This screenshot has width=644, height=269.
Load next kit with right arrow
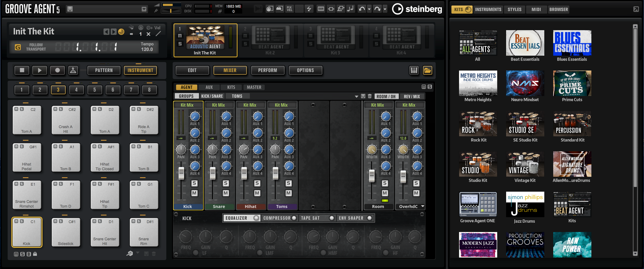(113, 32)
